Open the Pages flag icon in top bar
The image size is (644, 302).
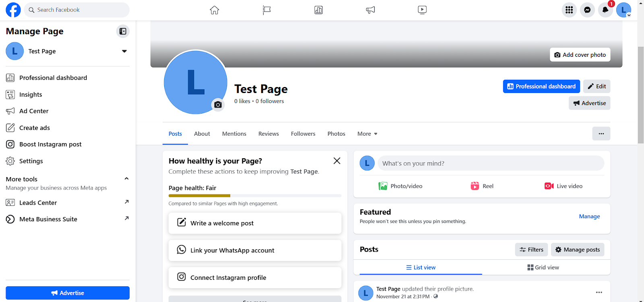pos(266,10)
